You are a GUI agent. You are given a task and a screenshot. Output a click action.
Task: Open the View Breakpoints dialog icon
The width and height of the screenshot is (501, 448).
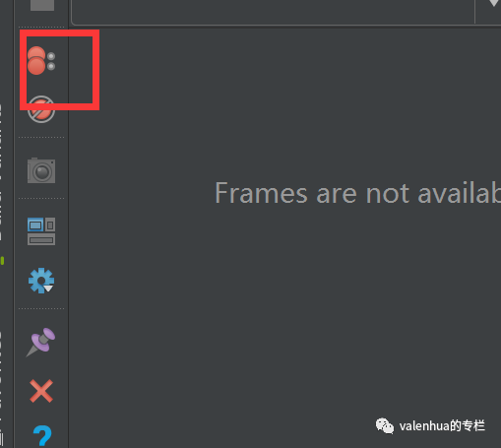41,61
